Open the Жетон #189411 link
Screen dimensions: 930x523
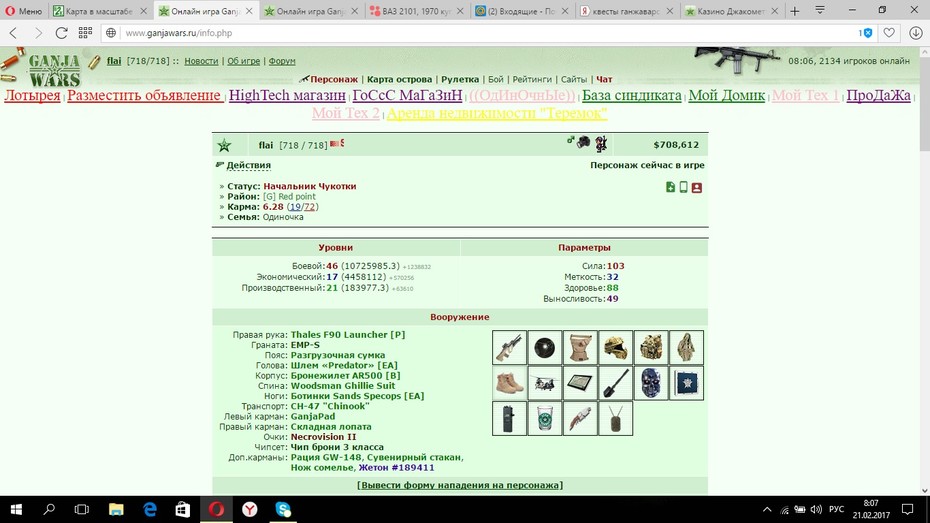click(x=396, y=468)
